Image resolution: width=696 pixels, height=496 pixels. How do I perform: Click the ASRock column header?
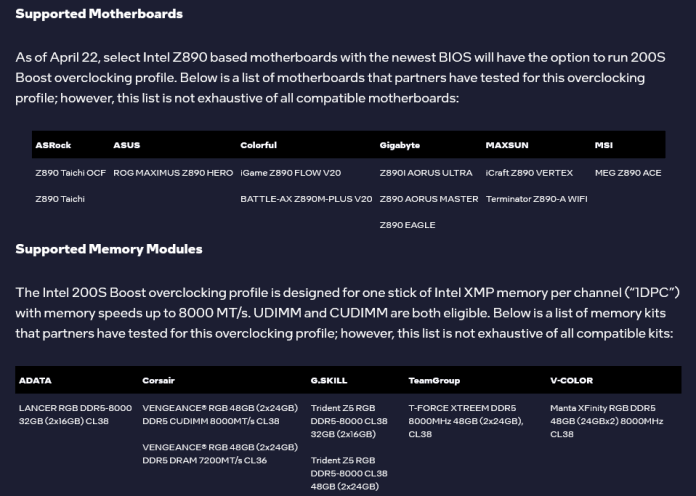pos(53,145)
